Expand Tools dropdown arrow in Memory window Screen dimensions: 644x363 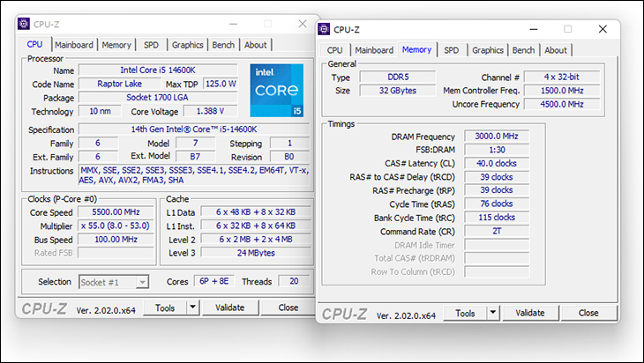click(x=492, y=313)
